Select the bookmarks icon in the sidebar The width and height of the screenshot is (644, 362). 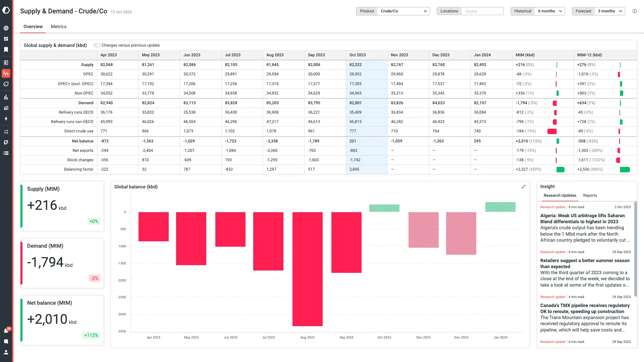6,49
